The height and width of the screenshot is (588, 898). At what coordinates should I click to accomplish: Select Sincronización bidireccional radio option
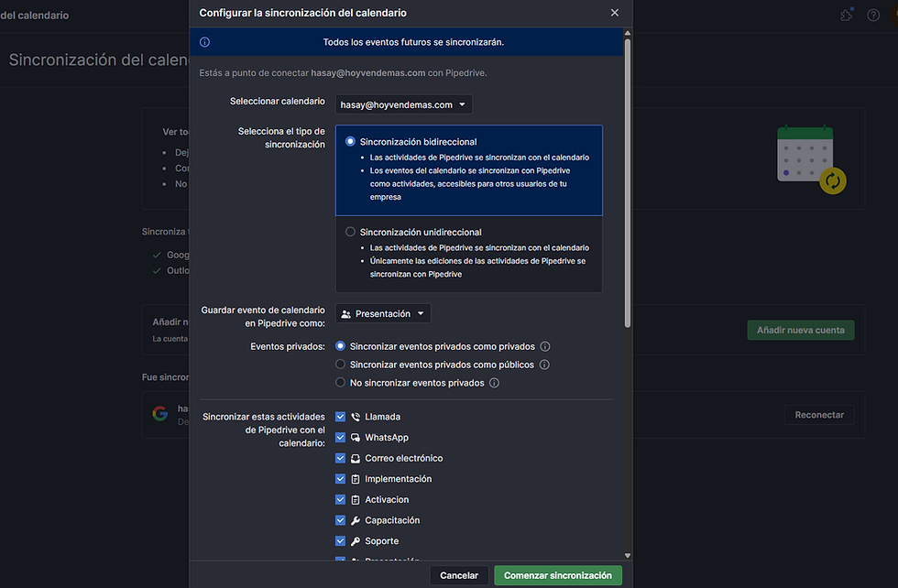[350, 141]
